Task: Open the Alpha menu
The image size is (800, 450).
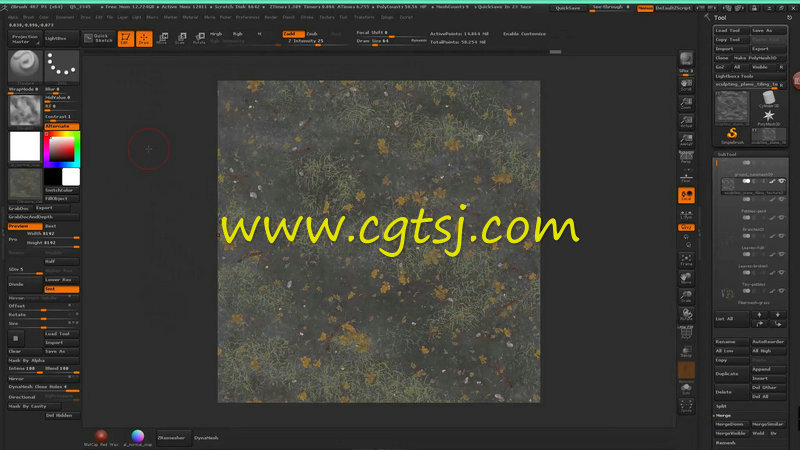Action: 13,17
